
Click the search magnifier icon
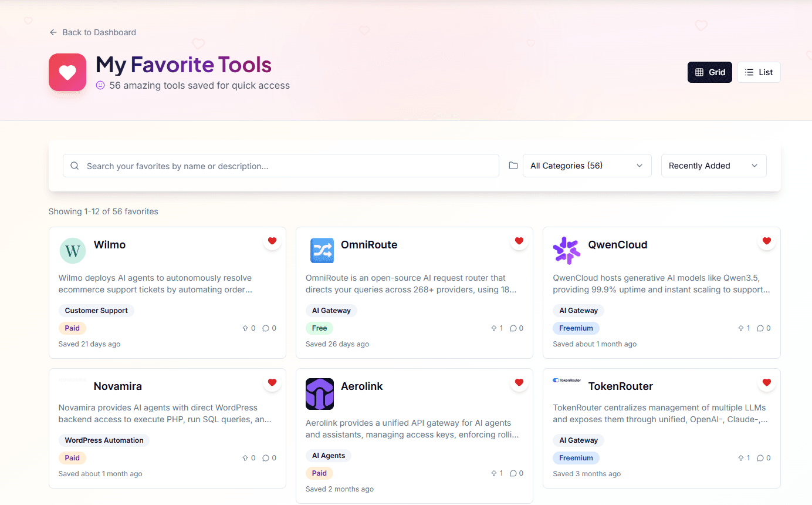75,166
